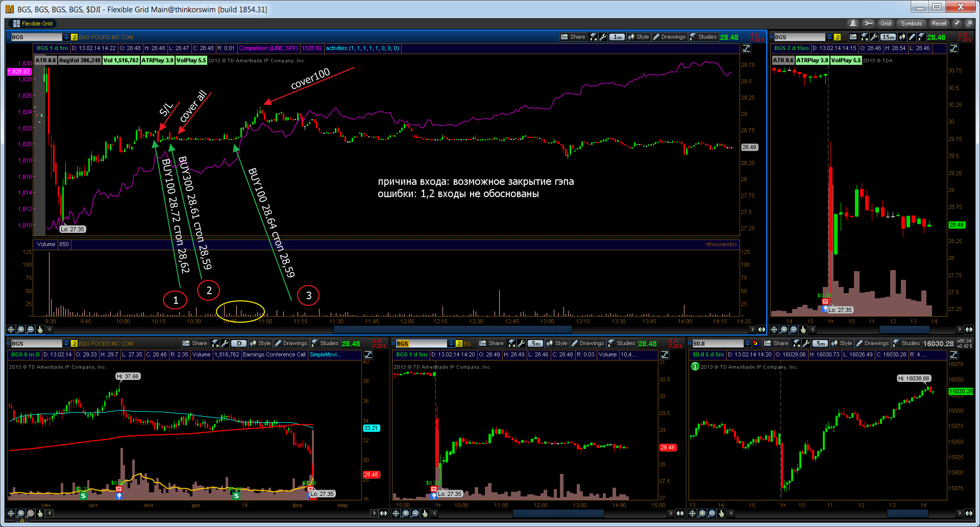This screenshot has height=527, width=980.
Task: Click zoom in icon below main chart
Action: coord(20,329)
